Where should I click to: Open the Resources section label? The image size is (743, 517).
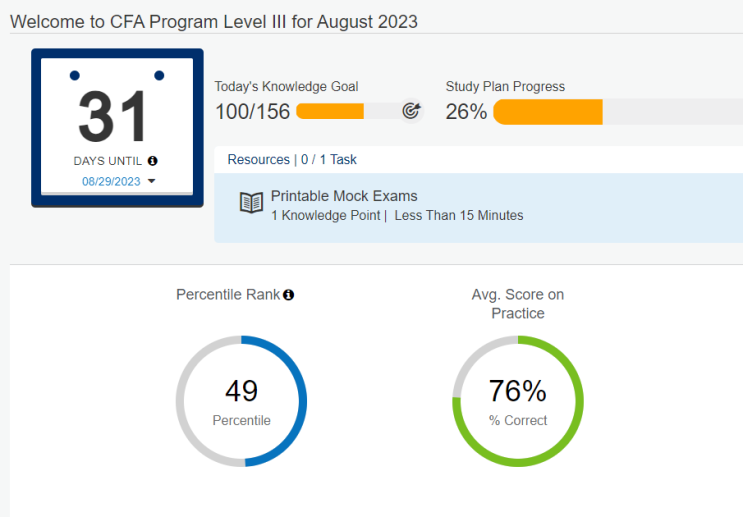258,159
